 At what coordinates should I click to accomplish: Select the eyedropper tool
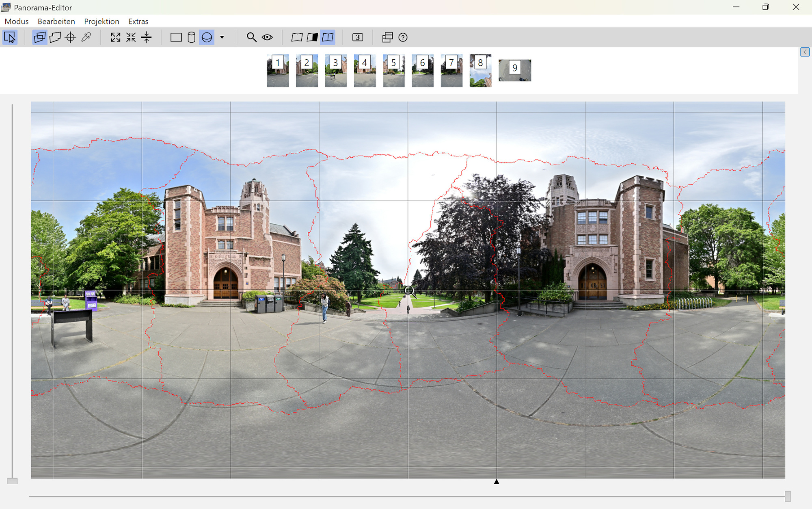pyautogui.click(x=86, y=37)
